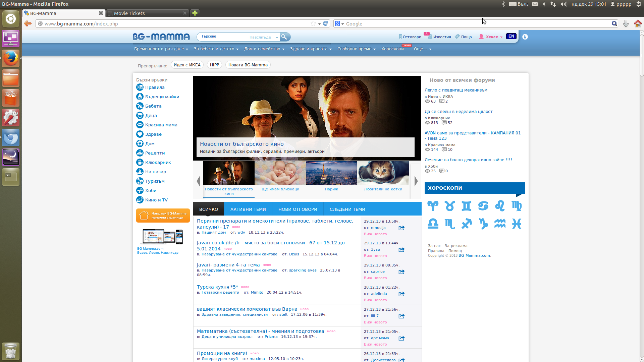This screenshot has width=644, height=362.
Task: Switch site language with EN button
Action: [x=511, y=36]
